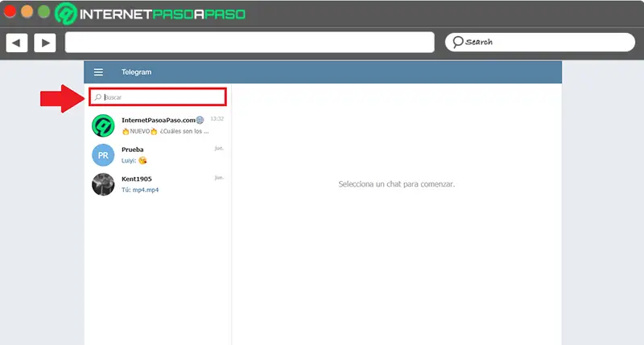Click the browser Search field
Image resolution: width=644 pixels, height=345 pixels.
click(x=539, y=43)
